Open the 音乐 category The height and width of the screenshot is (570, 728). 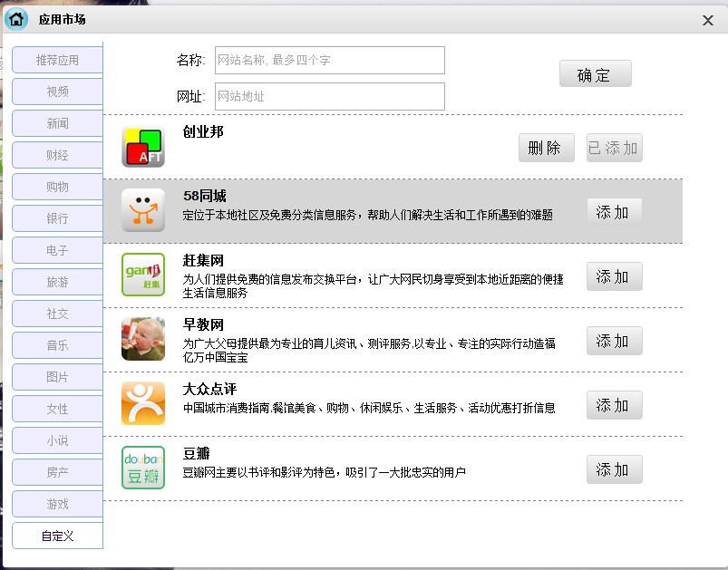[x=58, y=345]
